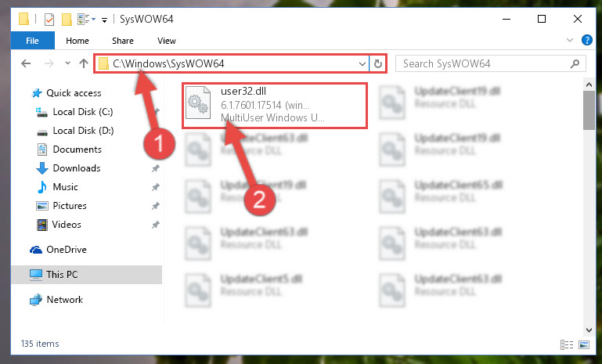
Task: Open the recent locations dropdown arrow
Action: coord(67,63)
